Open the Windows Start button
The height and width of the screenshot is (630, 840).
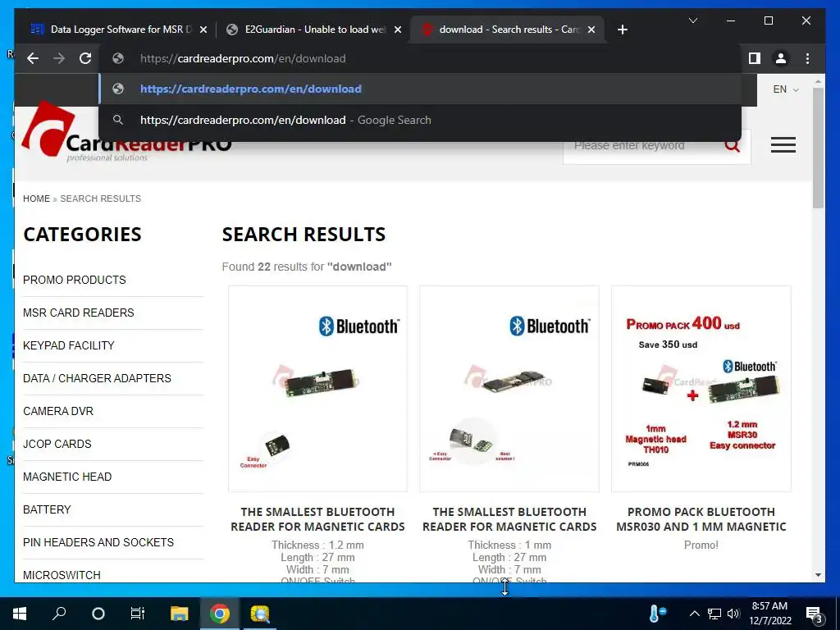(x=20, y=614)
